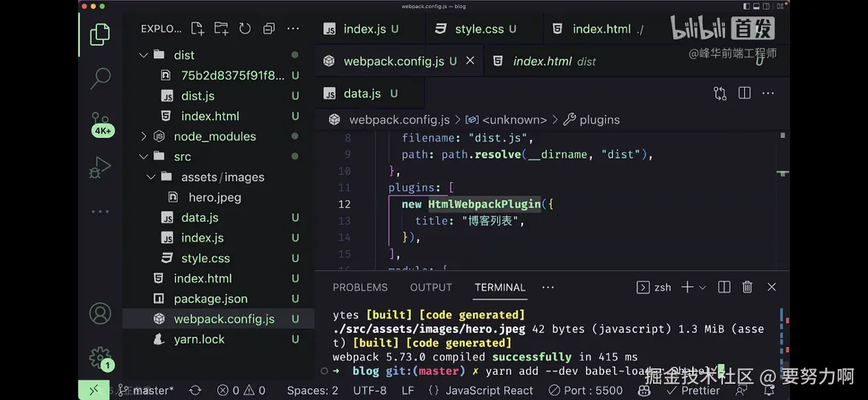Open Run and Debug view
The image size is (868, 400).
100,167
